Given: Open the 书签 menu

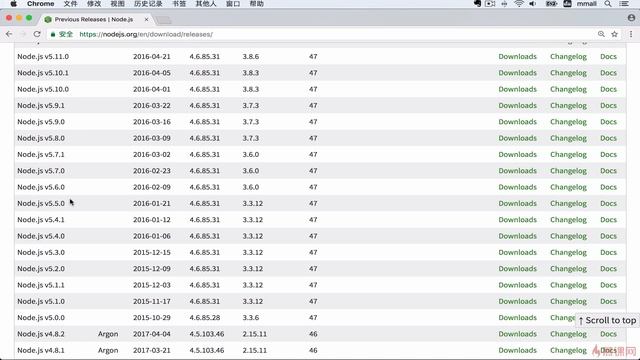Looking at the screenshot, I should click(x=179, y=4).
